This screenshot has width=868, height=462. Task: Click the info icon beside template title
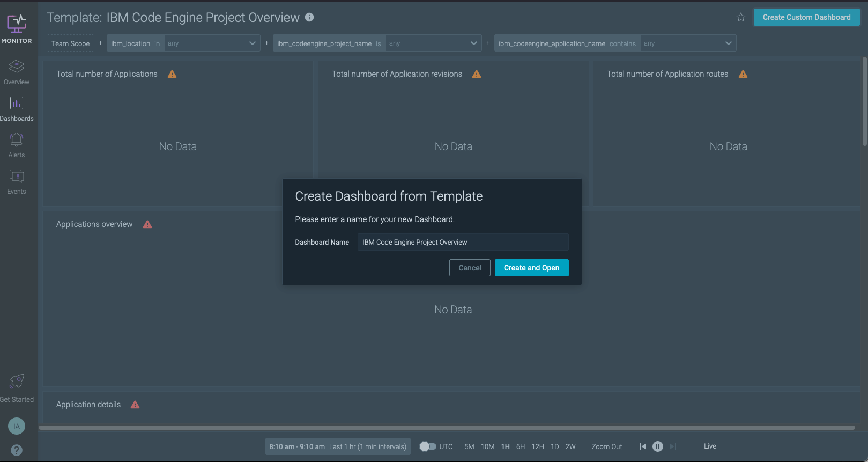(309, 17)
